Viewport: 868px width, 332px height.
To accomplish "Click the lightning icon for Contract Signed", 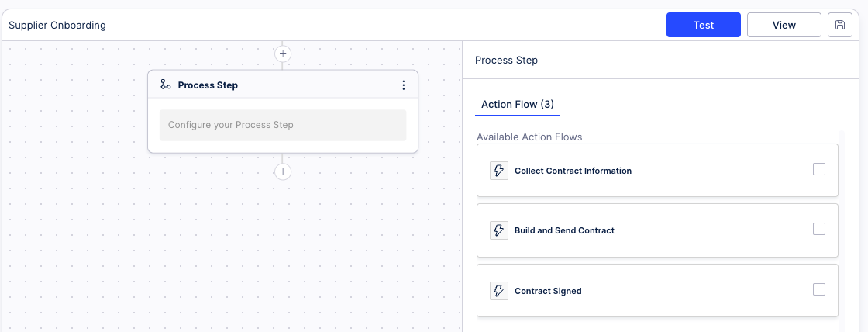I will 499,291.
